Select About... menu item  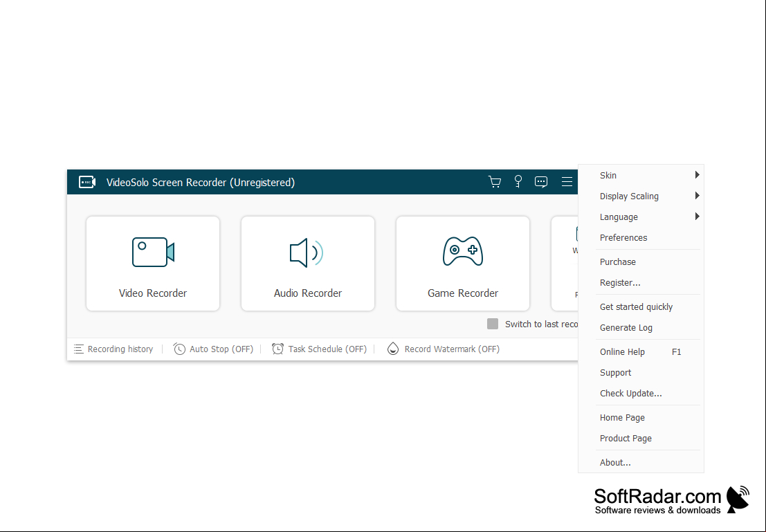pos(641,463)
